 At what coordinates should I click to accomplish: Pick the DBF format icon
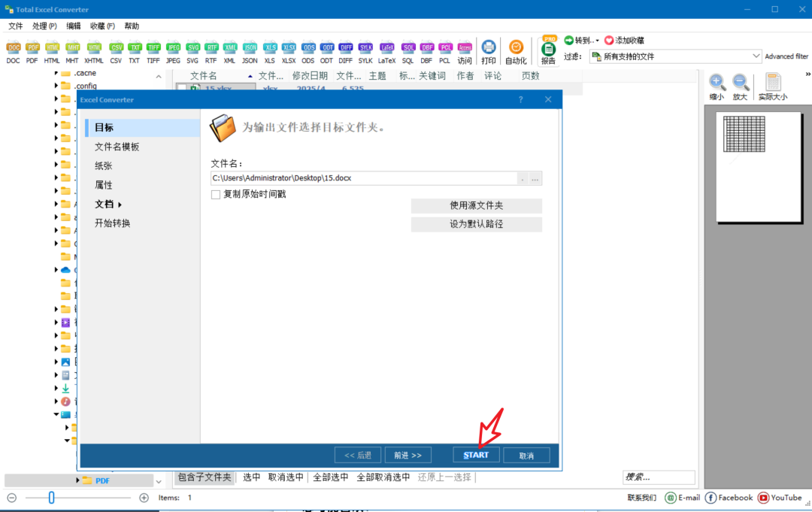[427, 53]
